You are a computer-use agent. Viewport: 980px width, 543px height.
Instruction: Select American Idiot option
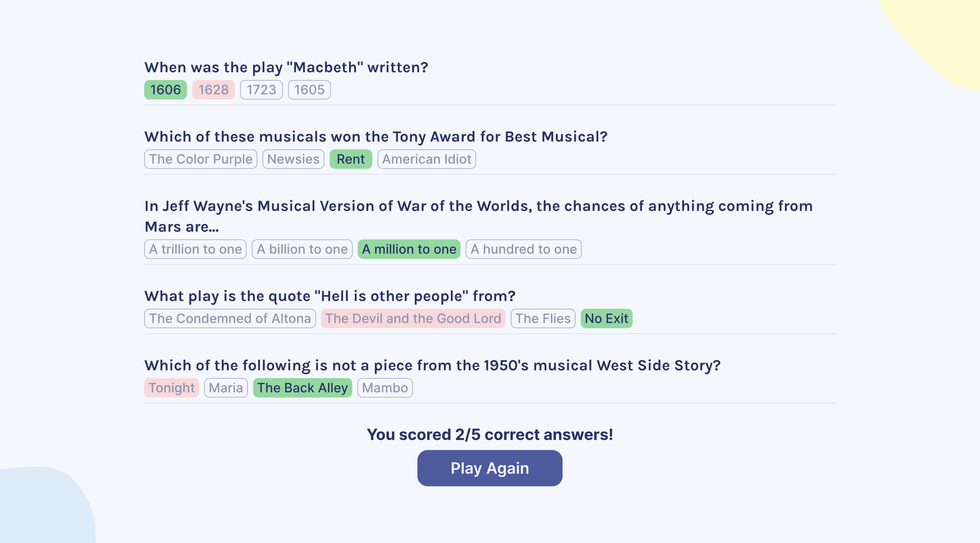pyautogui.click(x=426, y=159)
